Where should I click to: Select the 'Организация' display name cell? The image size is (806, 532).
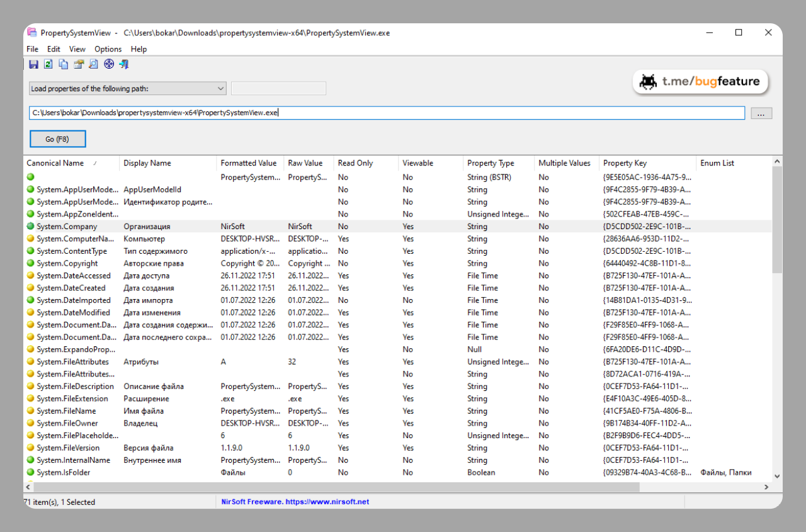147,227
